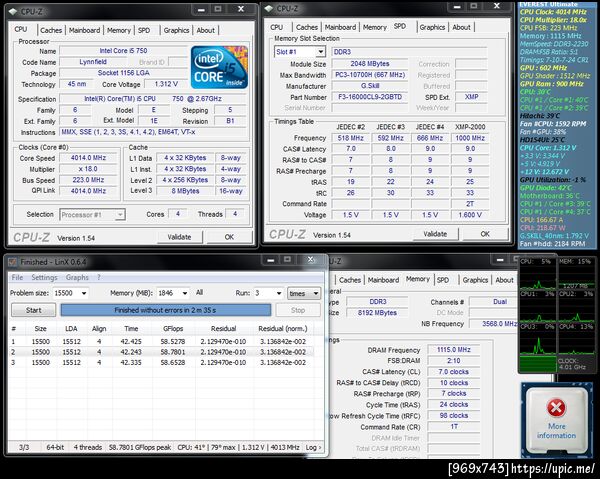
Task: Open Caches tab in SPD CPU-Z window
Action: coord(307,27)
